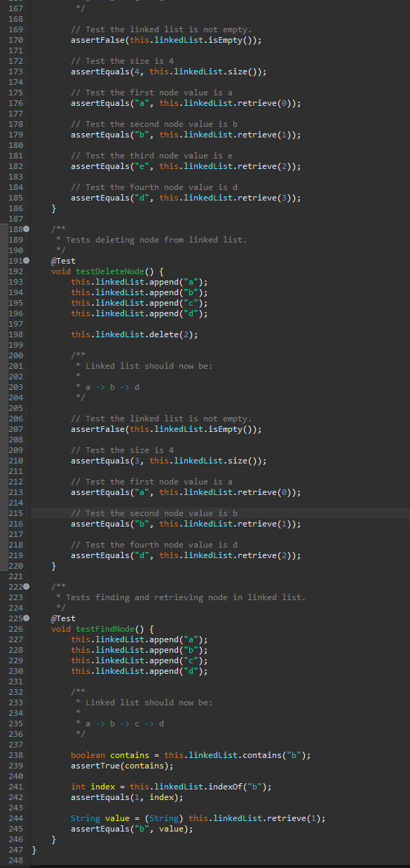Click line number 215 in the gutter
Screen dimensions: 410x868
[12, 513]
